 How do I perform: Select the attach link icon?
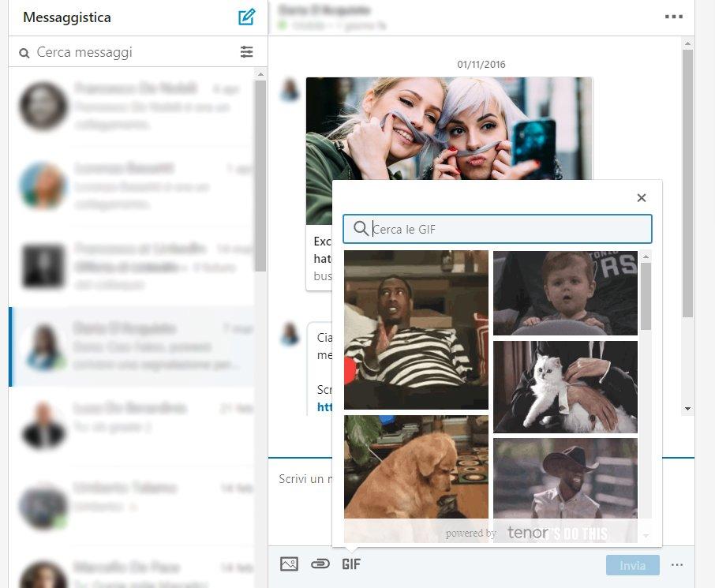[x=320, y=564]
